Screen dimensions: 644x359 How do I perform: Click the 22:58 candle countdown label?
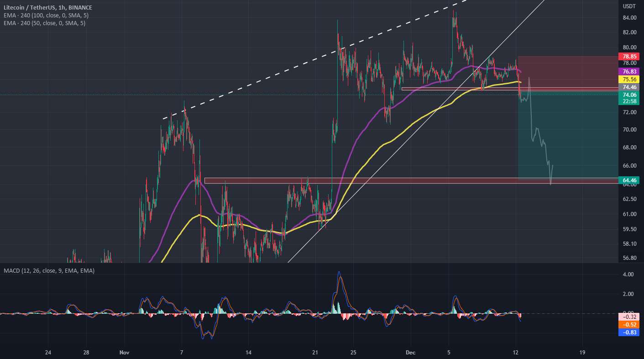(x=630, y=101)
